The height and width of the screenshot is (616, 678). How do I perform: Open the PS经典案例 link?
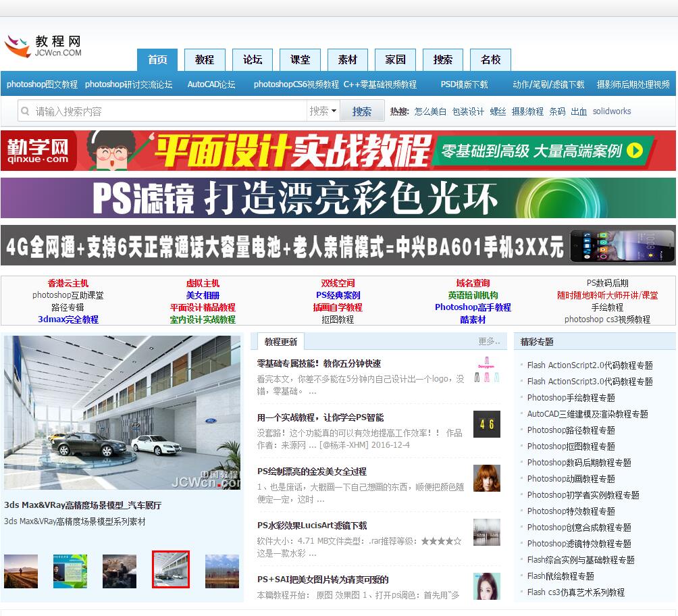point(338,295)
